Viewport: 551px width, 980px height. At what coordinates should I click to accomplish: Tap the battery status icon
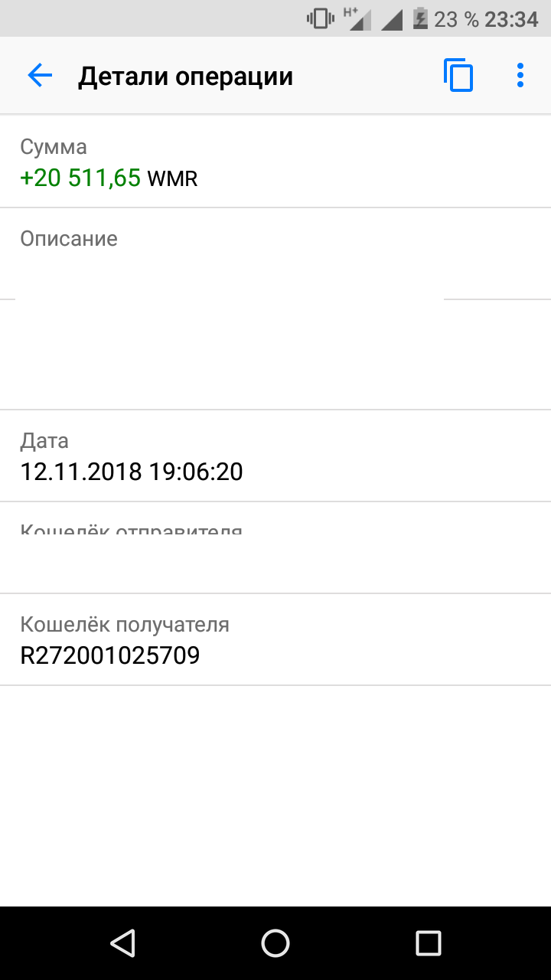[x=420, y=18]
